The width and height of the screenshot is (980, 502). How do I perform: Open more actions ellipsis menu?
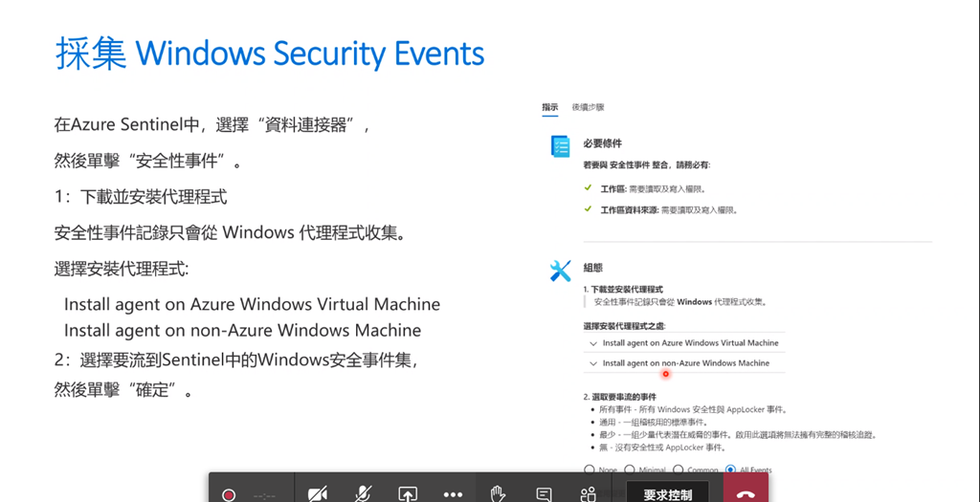[453, 495]
